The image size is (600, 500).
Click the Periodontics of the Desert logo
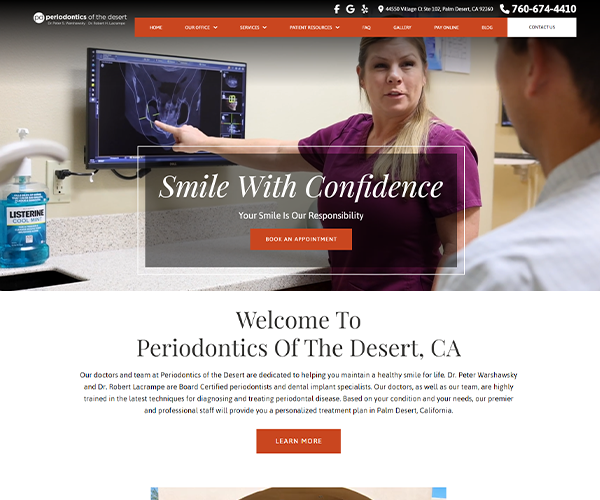coord(80,18)
